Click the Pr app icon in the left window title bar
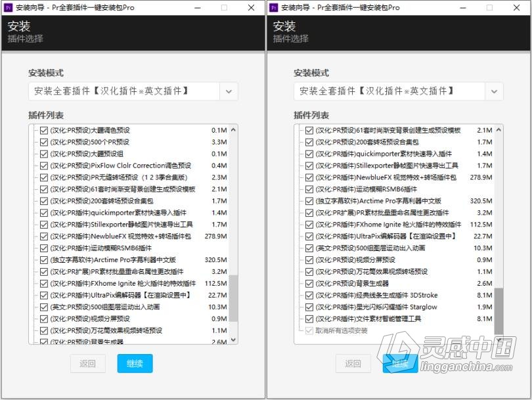 click(9, 7)
